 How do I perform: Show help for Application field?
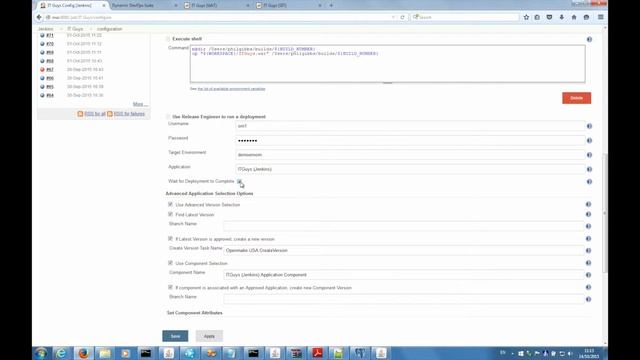coord(589,169)
